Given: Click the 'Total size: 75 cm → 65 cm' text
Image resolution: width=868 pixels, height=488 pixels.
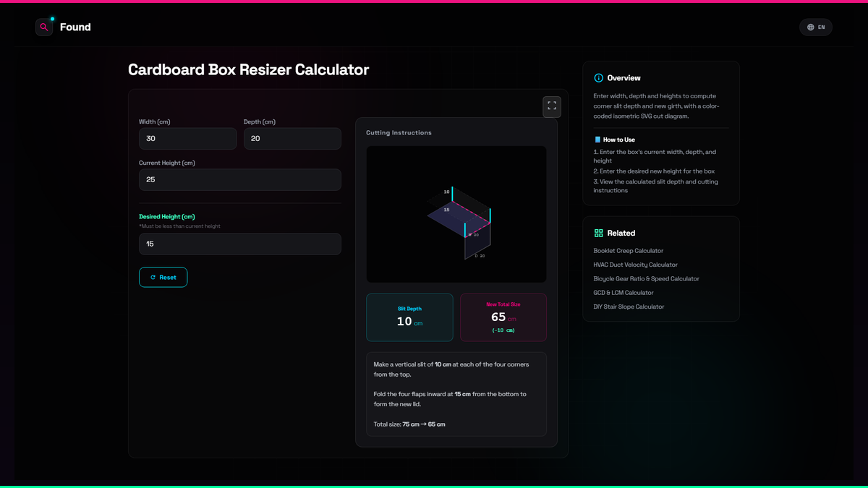Looking at the screenshot, I should [x=409, y=424].
